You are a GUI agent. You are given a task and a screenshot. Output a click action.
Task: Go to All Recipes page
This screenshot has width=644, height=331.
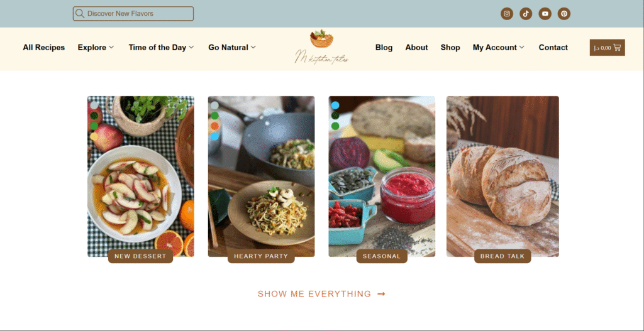44,48
